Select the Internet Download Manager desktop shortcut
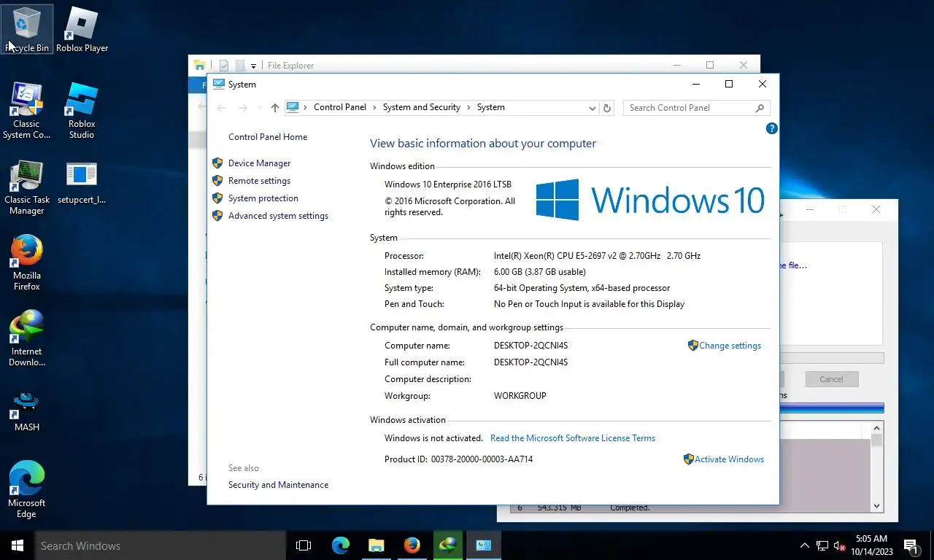 [27, 338]
